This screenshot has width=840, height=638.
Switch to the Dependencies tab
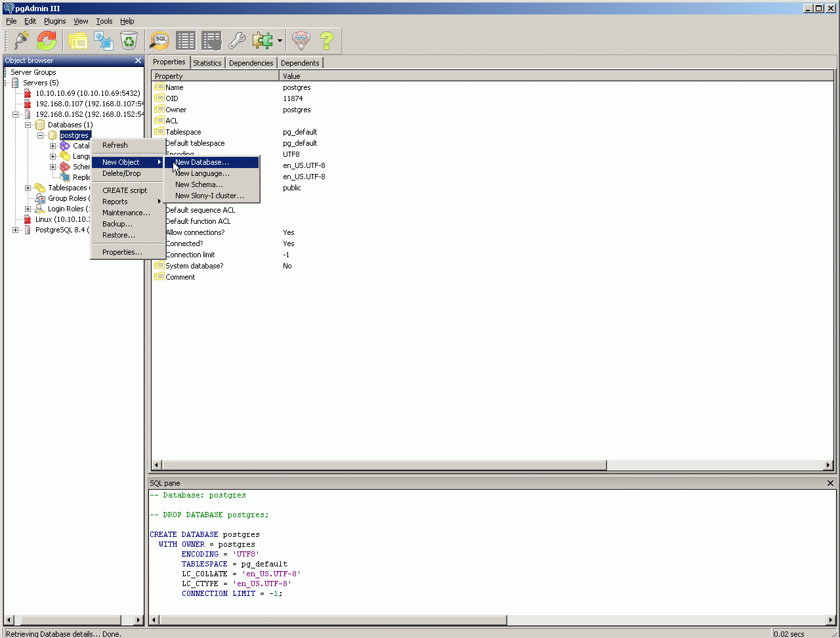(251, 63)
